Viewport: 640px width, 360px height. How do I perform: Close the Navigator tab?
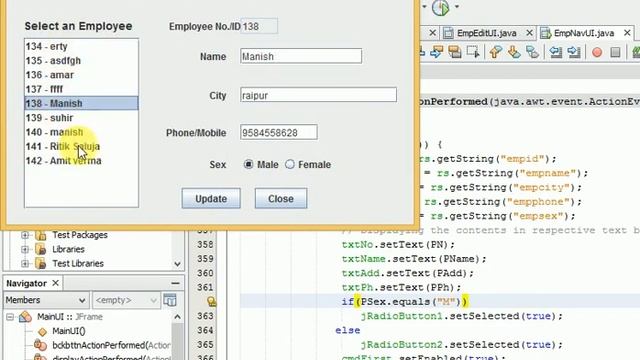(x=56, y=283)
